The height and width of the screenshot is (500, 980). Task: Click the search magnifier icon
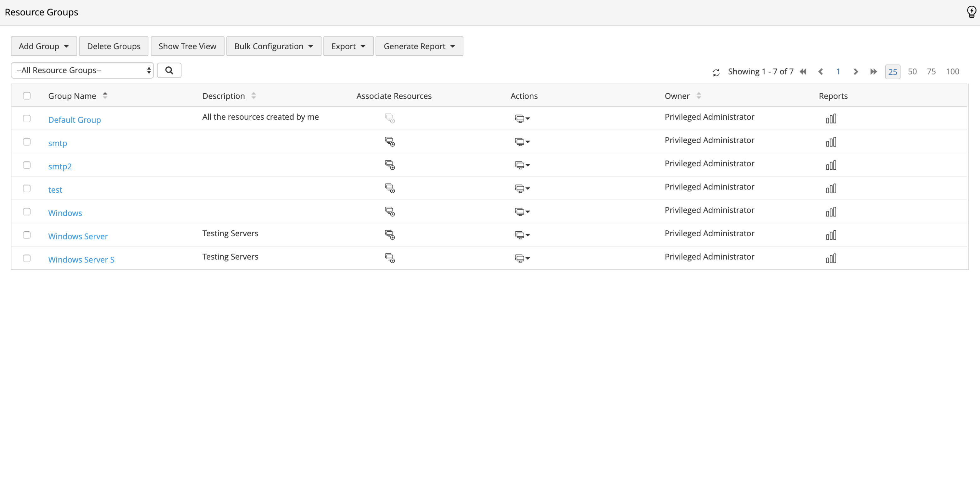[x=169, y=70]
